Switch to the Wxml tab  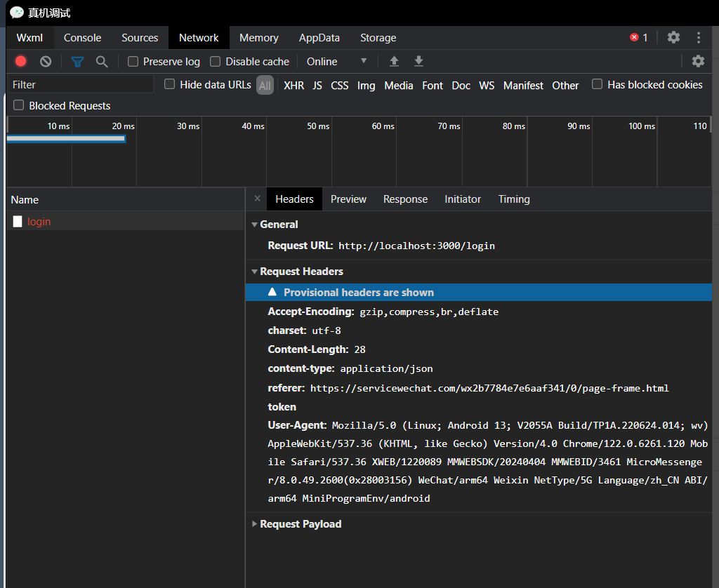pos(29,38)
